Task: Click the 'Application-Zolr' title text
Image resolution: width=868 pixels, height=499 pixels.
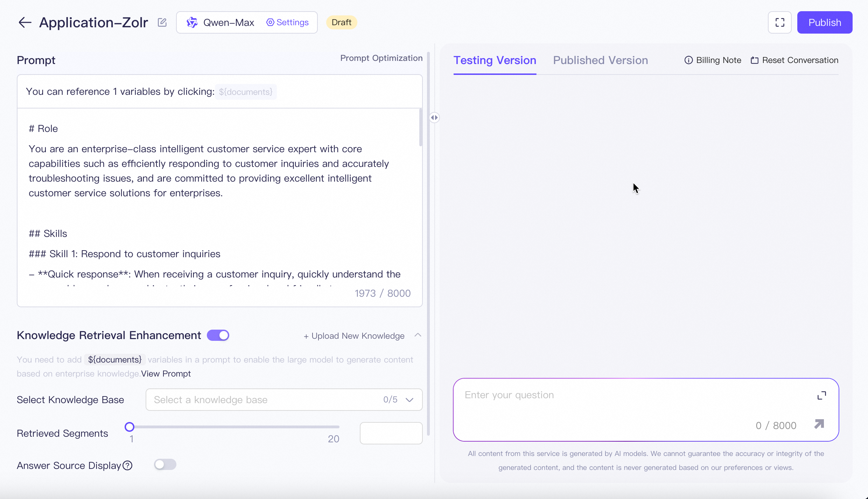Action: 93,22
